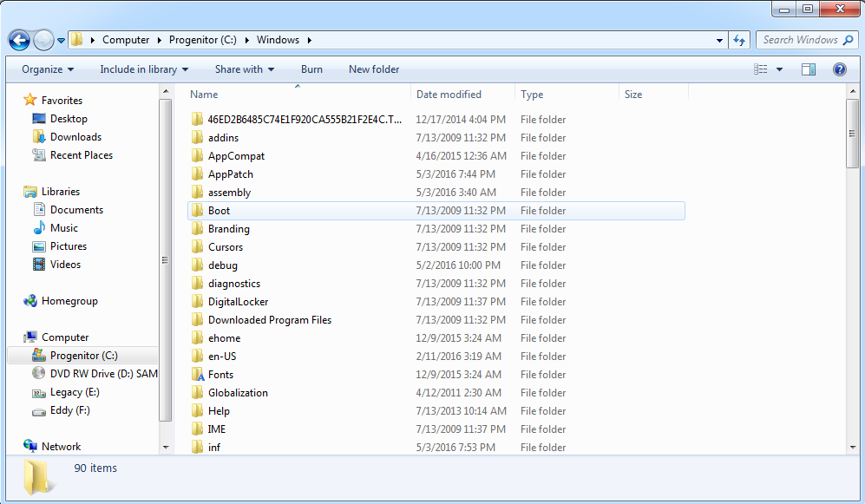Open the Documents library
Viewport: 865px width, 504px height.
pyautogui.click(x=76, y=210)
